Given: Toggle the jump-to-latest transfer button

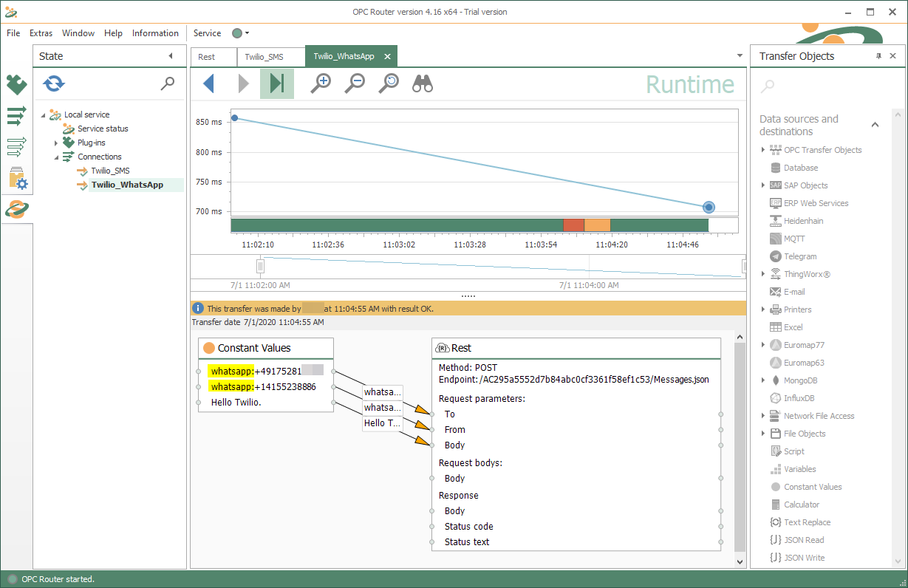Looking at the screenshot, I should [x=277, y=83].
